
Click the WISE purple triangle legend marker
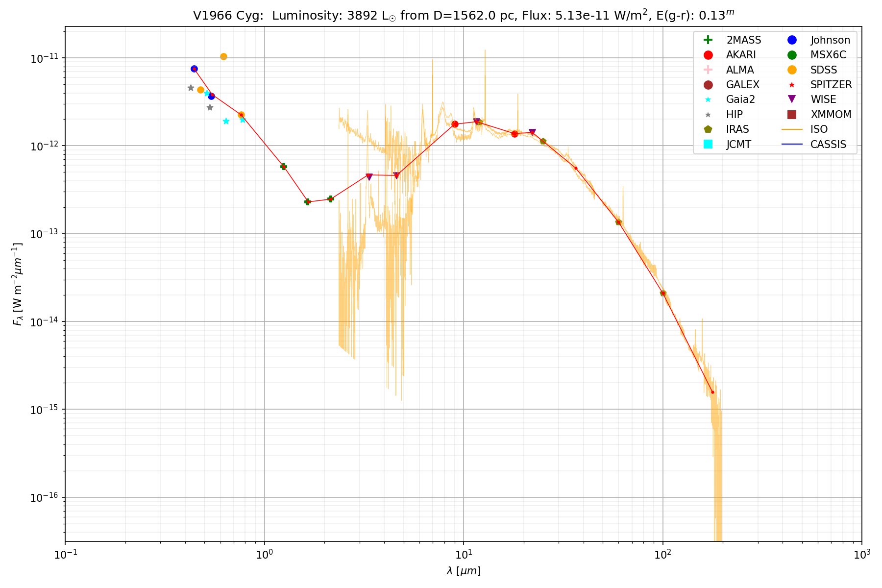(792, 99)
